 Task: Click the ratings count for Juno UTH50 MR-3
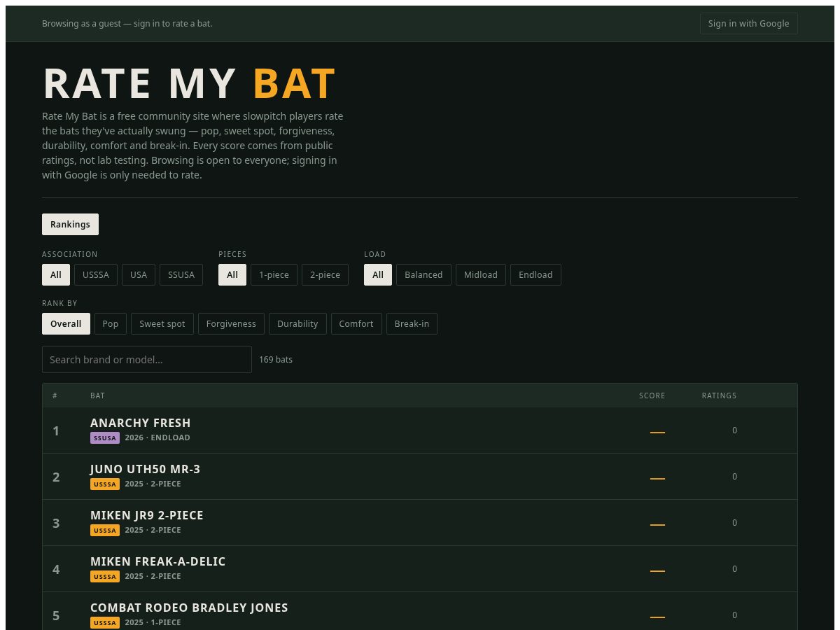(734, 477)
